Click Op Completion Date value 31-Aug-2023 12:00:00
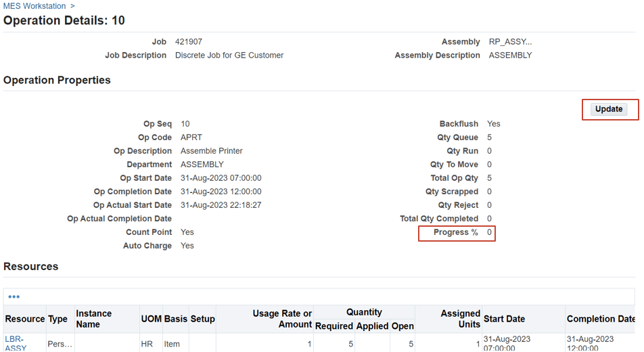The width and height of the screenshot is (644, 352). click(221, 192)
